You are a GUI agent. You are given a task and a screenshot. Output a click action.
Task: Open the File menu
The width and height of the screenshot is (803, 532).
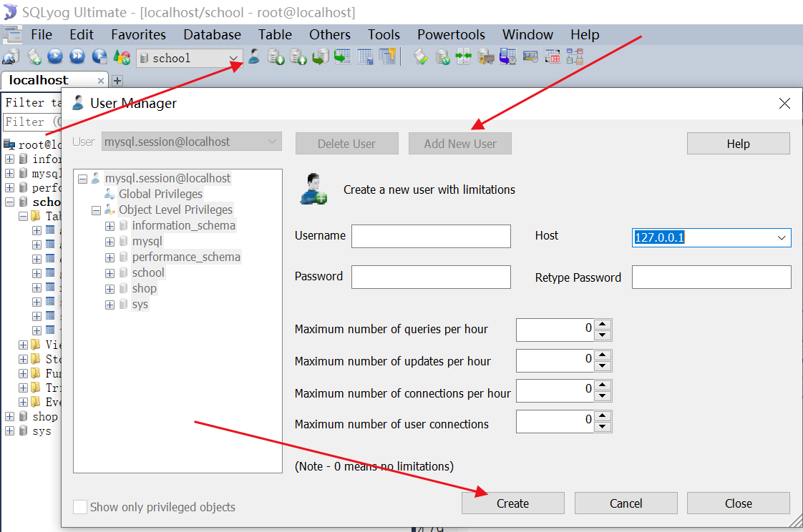[42, 35]
